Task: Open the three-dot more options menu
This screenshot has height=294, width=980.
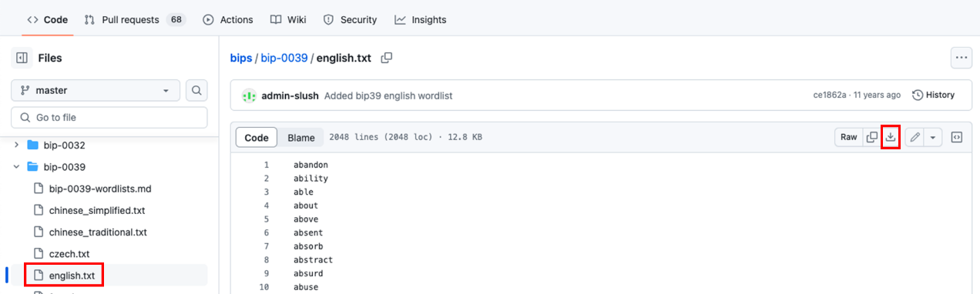Action: [x=961, y=58]
